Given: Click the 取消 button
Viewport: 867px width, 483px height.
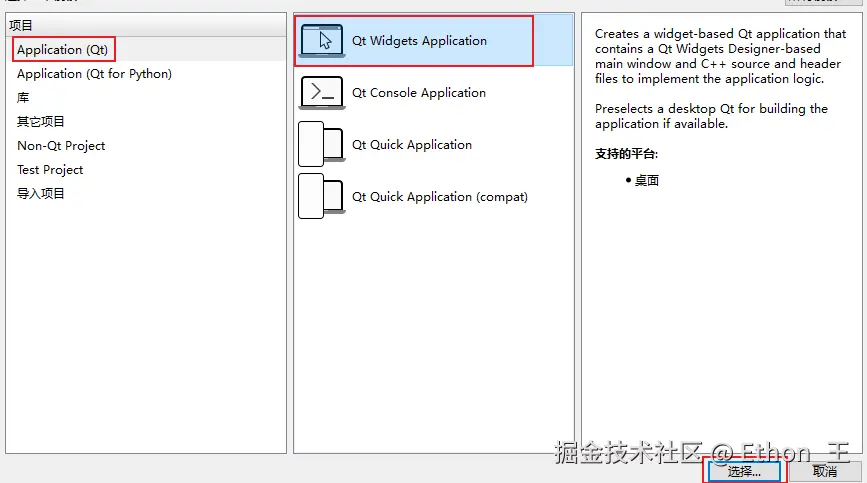Looking at the screenshot, I should pos(824,471).
